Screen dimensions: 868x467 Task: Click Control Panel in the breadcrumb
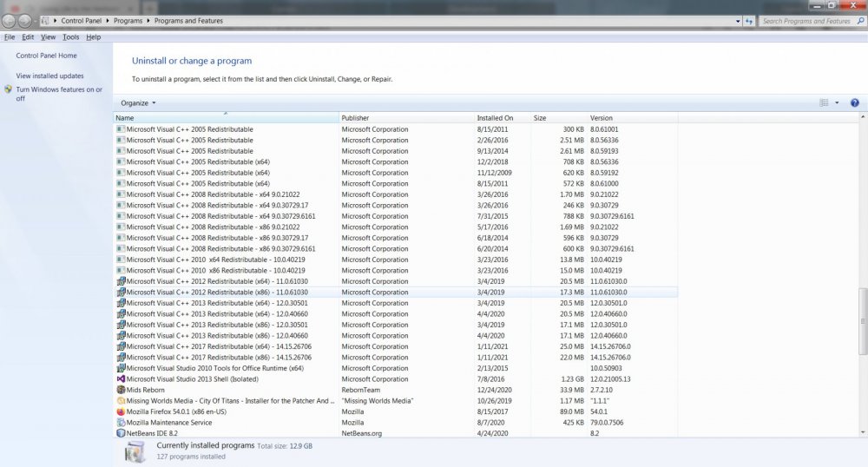pos(82,21)
